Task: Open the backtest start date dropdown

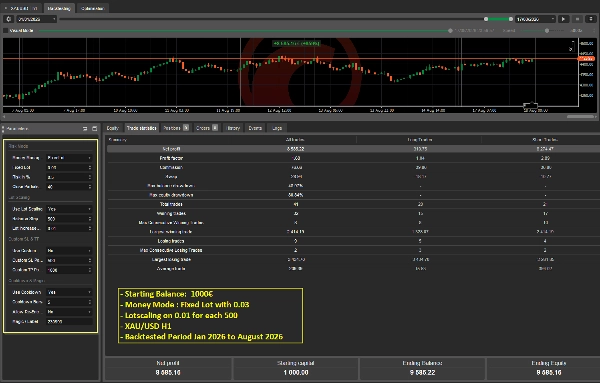Action: [37, 19]
